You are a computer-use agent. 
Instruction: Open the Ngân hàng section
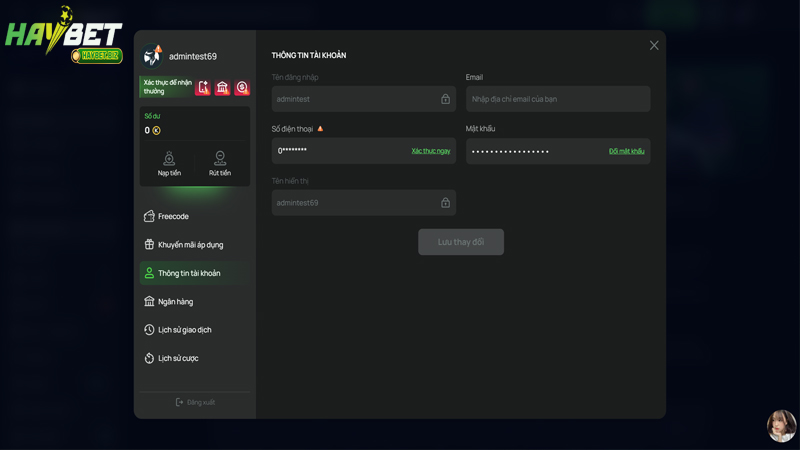(x=175, y=301)
